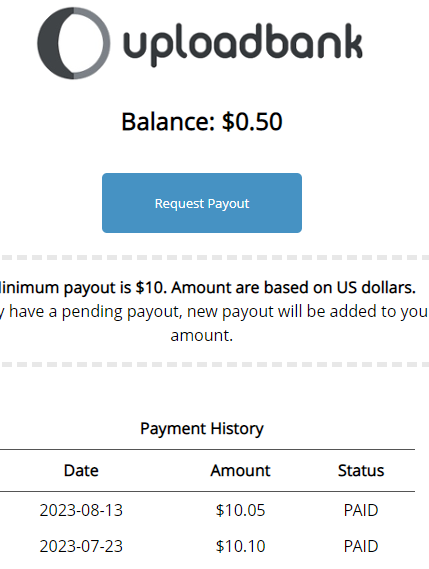Select the 2023-08-13 date cell
The height and width of the screenshot is (569, 429).
click(81, 510)
